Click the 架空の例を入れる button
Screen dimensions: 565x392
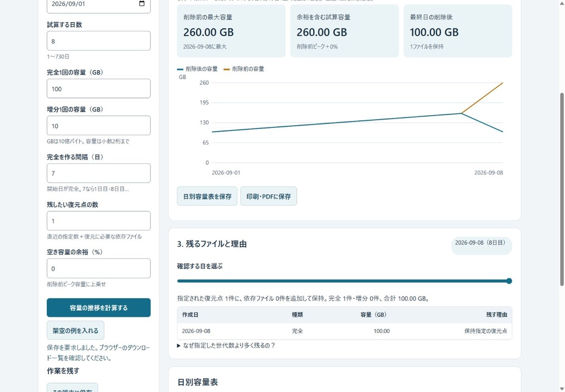point(75,330)
